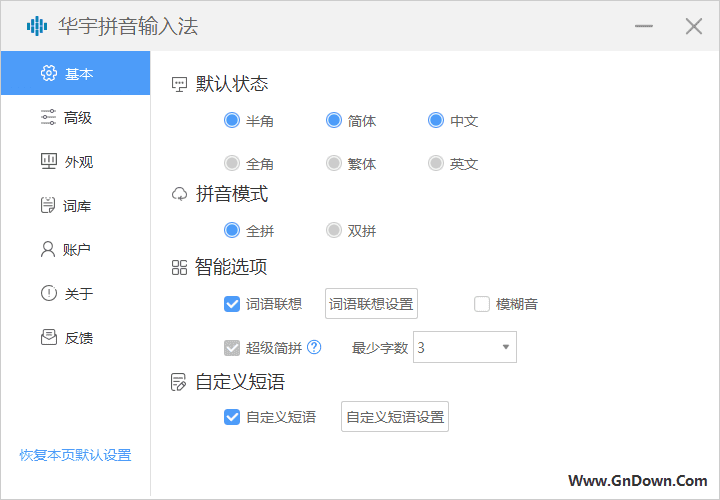Select the 双拼 radio button
The height and width of the screenshot is (500, 720).
pyautogui.click(x=334, y=231)
